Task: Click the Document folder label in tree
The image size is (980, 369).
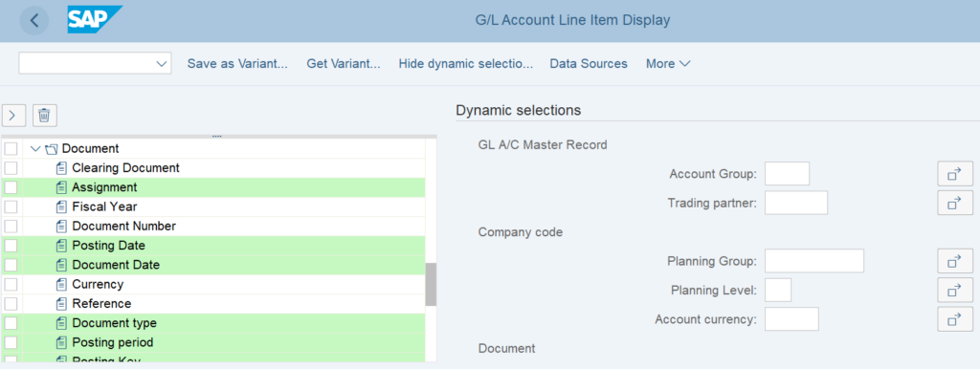Action: click(x=91, y=148)
